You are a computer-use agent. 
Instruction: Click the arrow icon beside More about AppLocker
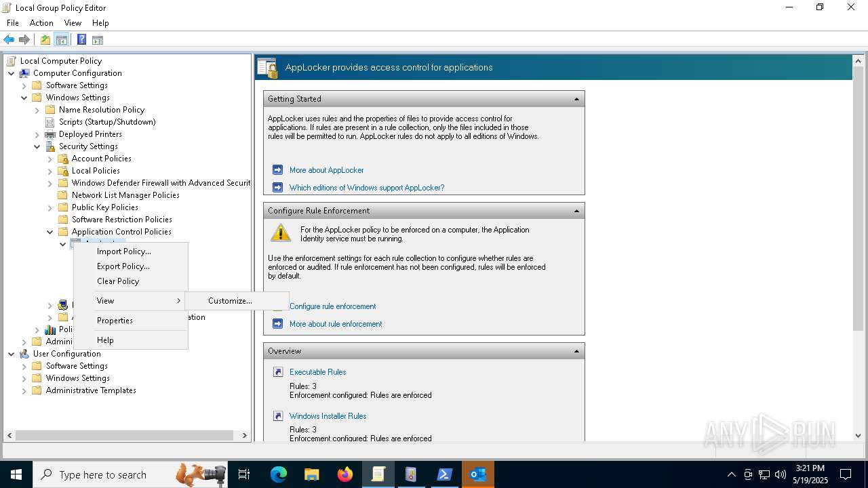277,170
